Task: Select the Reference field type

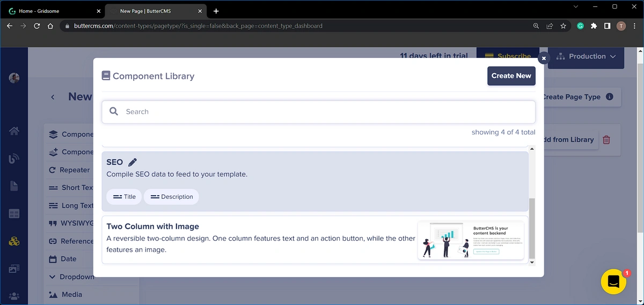Action: 71,241
